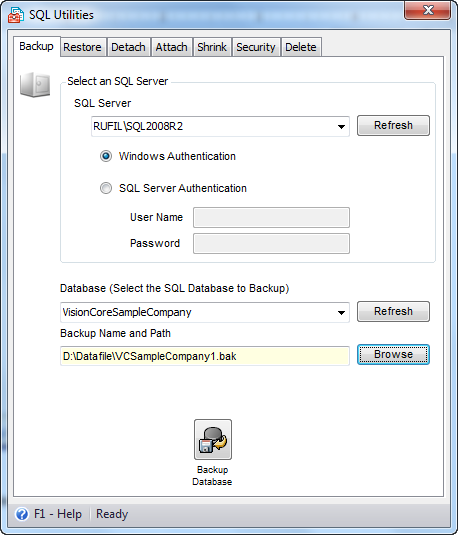458x535 pixels.
Task: Click the gray safe backup icon
Action: (35, 84)
